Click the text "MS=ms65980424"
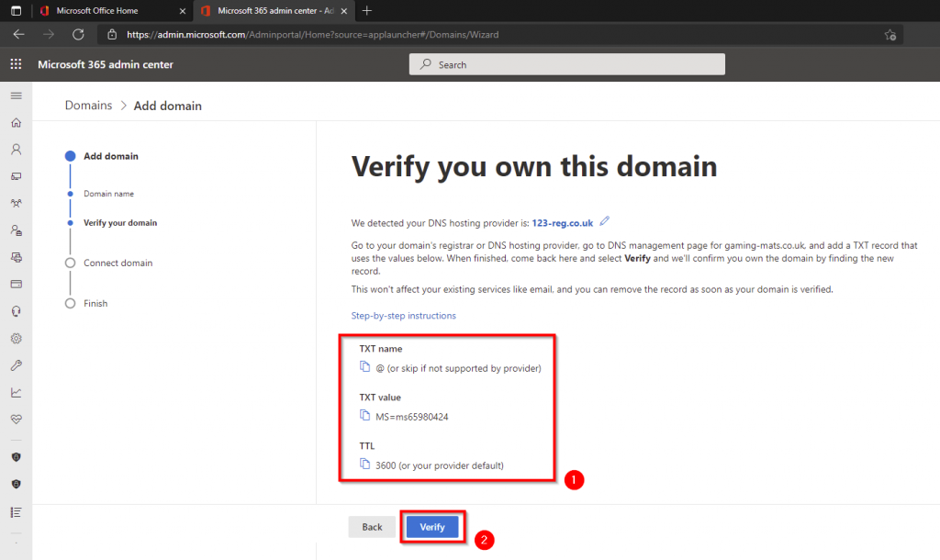This screenshot has height=560, width=940. 412,417
